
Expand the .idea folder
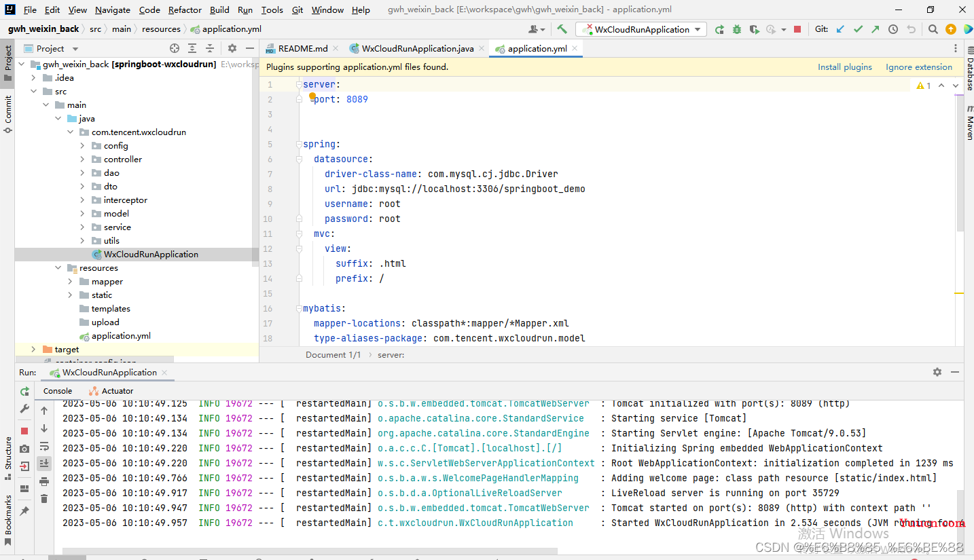(33, 78)
